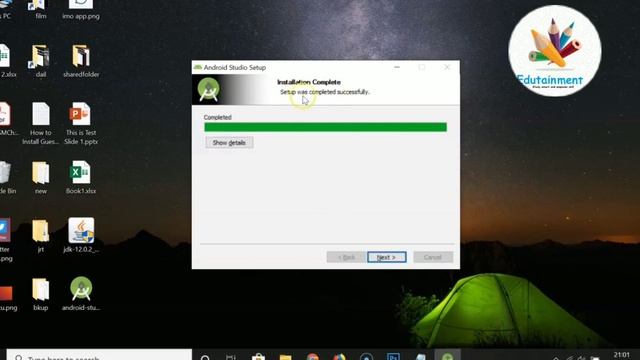Click the Android Studio logo in setup header
The image size is (640, 360).
point(209,89)
